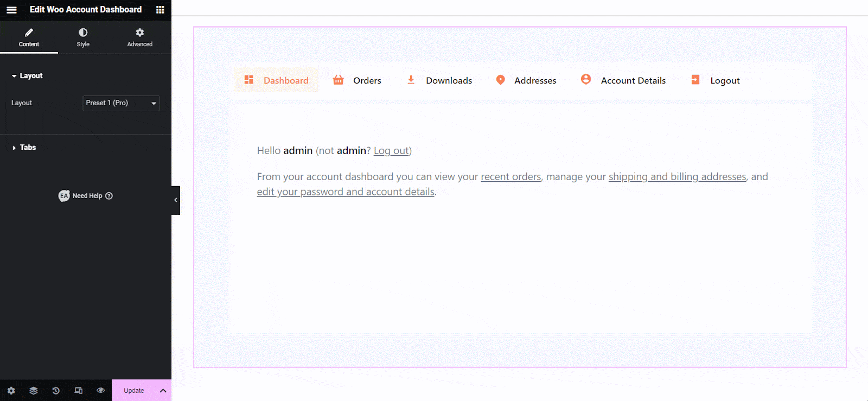Select the Orders account tab
The height and width of the screenshot is (401, 868).
point(357,80)
